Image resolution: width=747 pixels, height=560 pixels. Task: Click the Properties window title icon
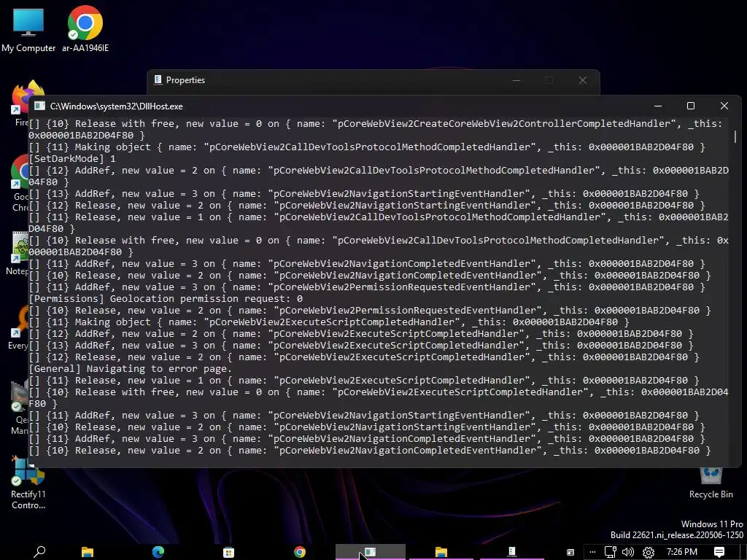pos(158,79)
